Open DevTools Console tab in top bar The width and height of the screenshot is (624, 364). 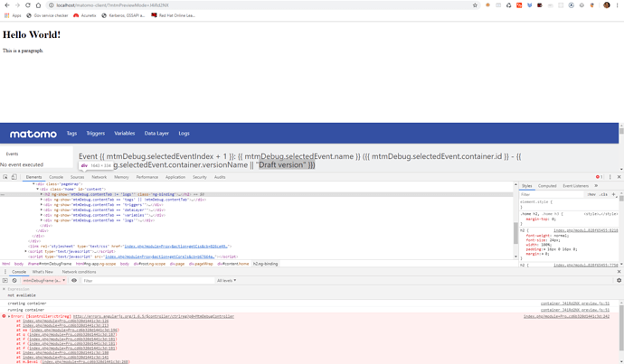pyautogui.click(x=56, y=177)
